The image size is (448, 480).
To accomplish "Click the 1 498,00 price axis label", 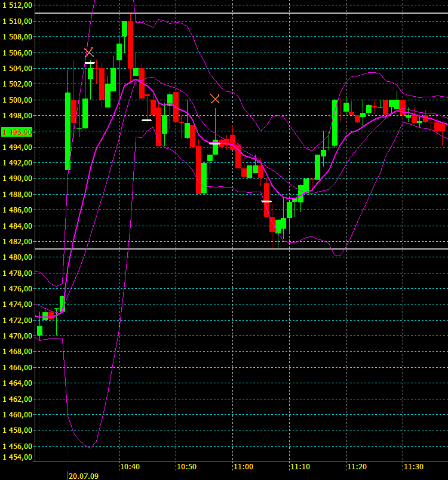I will pyautogui.click(x=17, y=115).
